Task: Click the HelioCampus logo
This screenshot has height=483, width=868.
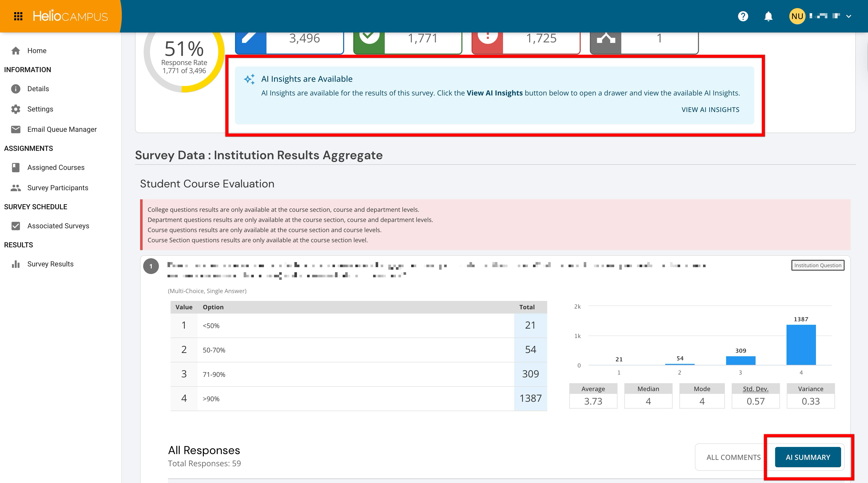Action: (70, 16)
